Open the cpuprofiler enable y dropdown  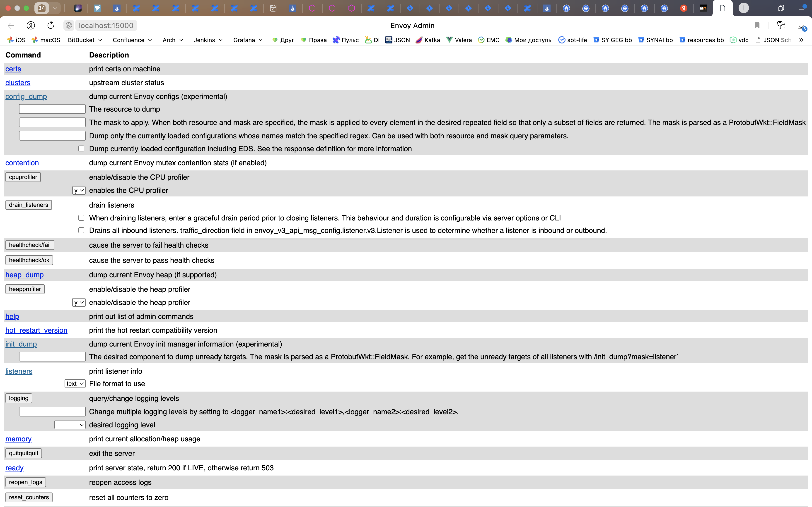tap(79, 190)
